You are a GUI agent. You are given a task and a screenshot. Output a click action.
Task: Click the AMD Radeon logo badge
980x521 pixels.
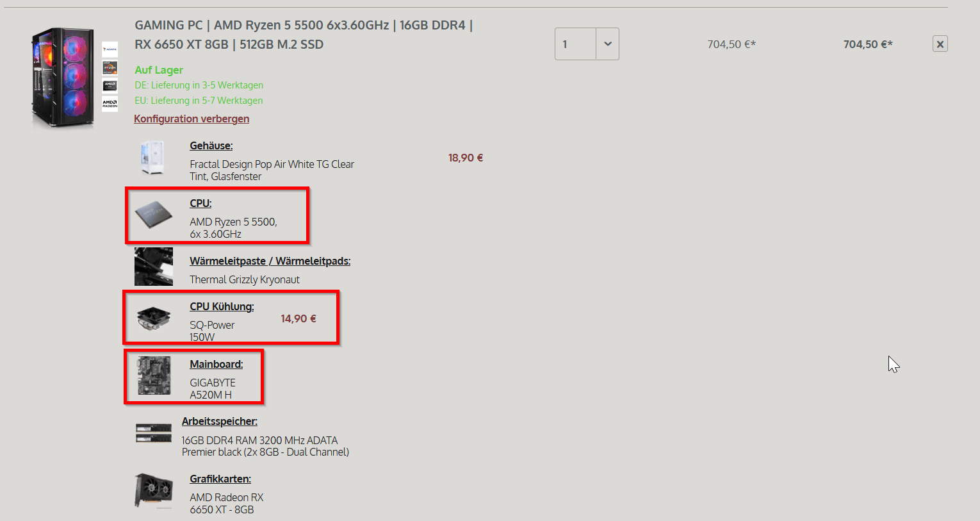tap(110, 103)
